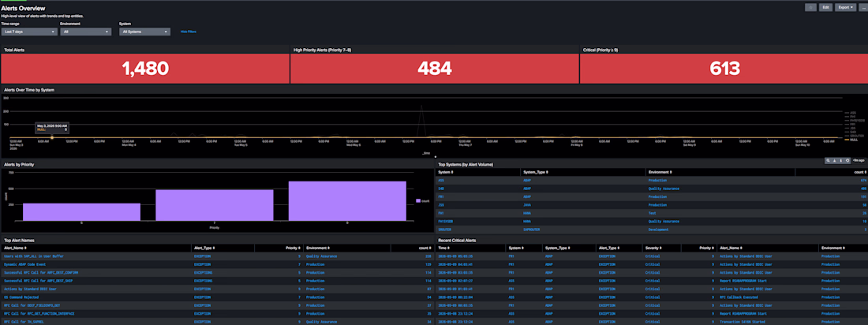
Task: Click the Total Alerts 1,480 tile
Action: (x=145, y=68)
